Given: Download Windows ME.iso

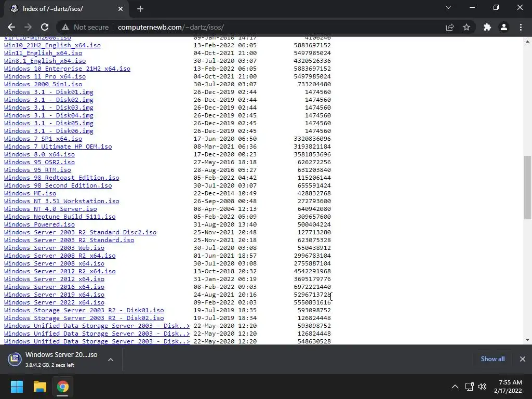Looking at the screenshot, I should pyautogui.click(x=30, y=193).
